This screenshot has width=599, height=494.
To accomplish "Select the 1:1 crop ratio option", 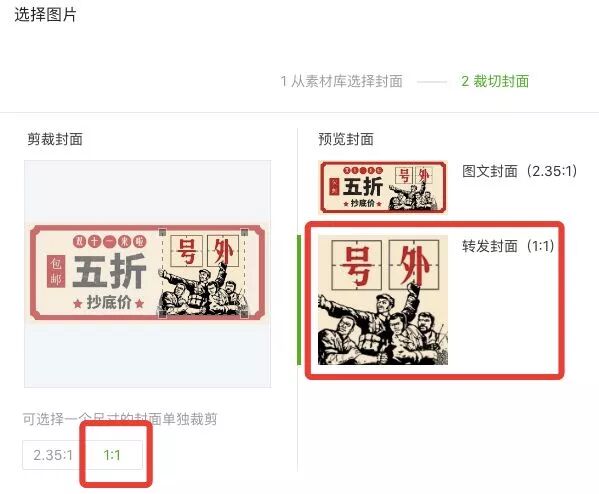I will [x=112, y=455].
